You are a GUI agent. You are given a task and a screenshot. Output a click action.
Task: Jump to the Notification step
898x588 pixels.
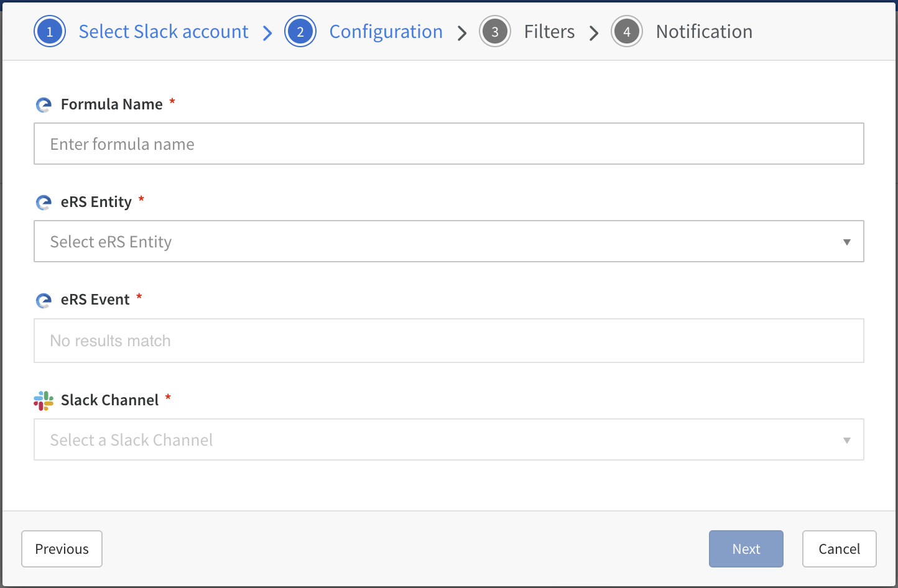(704, 32)
